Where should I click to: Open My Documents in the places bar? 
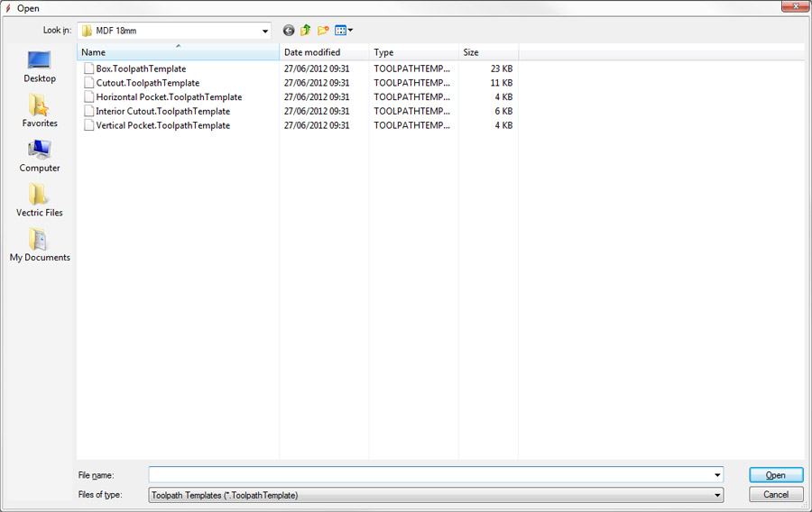40,245
